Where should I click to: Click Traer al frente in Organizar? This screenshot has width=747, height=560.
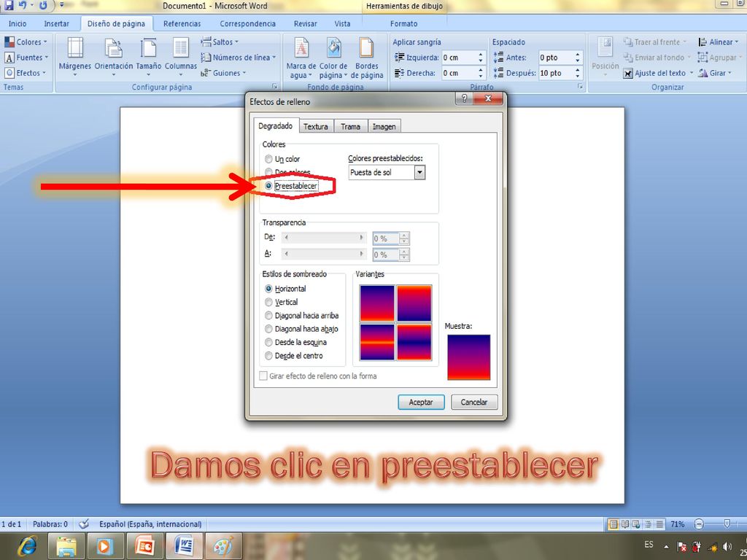(655, 42)
